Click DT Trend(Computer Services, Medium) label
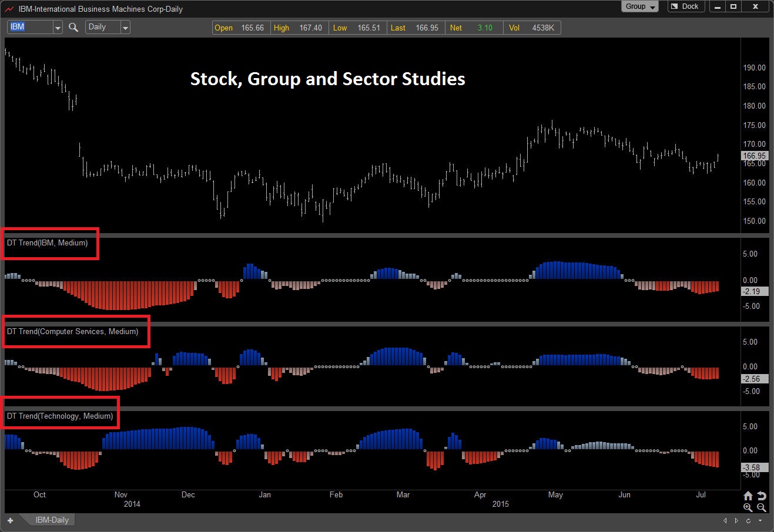774x532 pixels. (72, 331)
